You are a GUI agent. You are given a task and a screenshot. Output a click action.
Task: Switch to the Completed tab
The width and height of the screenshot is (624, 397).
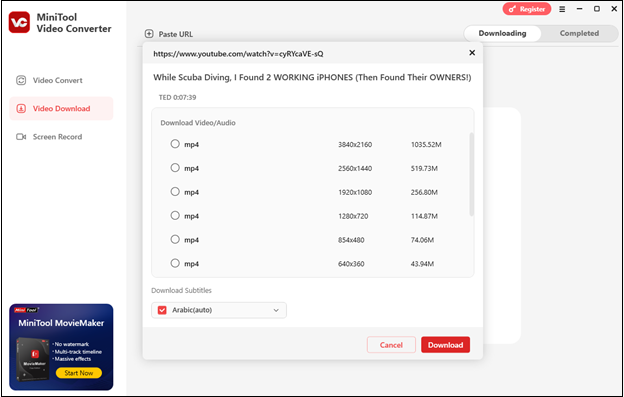pos(579,33)
